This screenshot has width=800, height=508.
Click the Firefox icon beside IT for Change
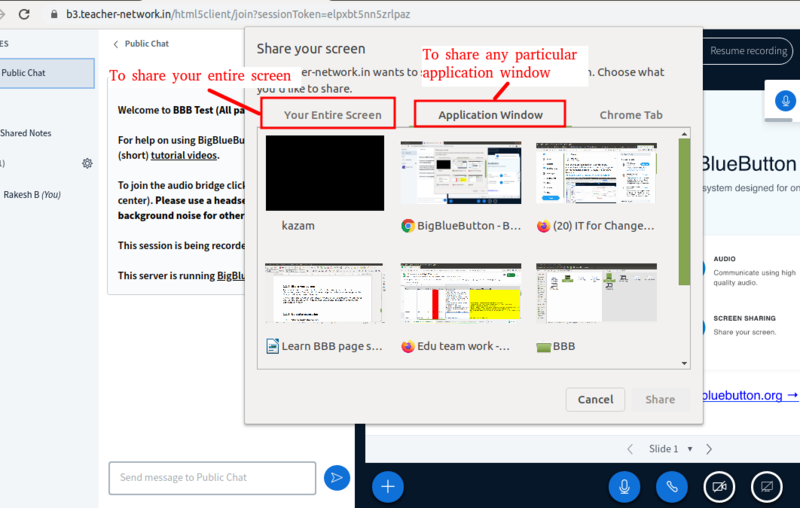click(x=543, y=226)
